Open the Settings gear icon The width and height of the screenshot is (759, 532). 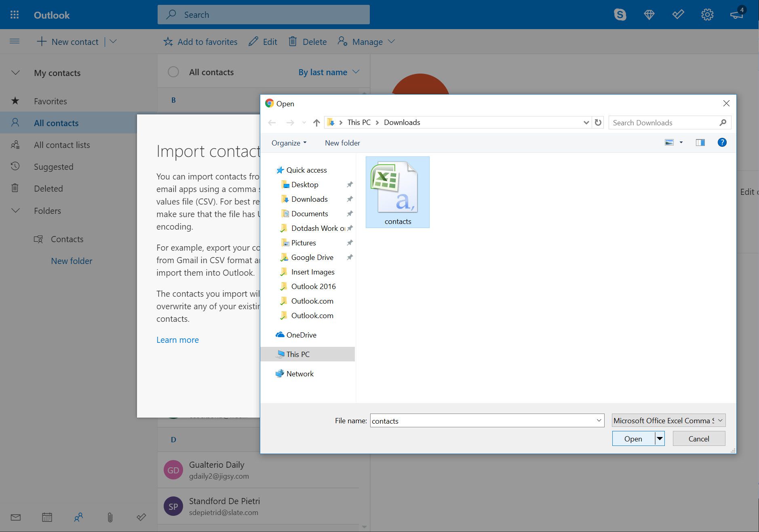[x=707, y=15]
